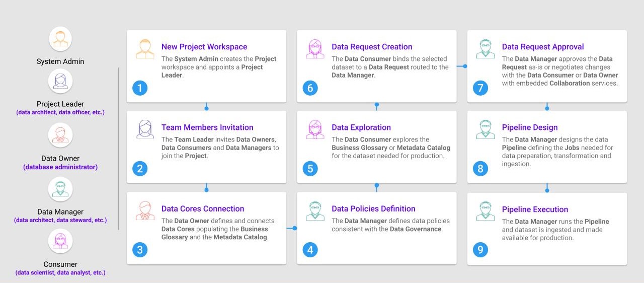Click the person icon in Pipeline Design card
The width and height of the screenshot is (644, 283).
pyautogui.click(x=485, y=129)
